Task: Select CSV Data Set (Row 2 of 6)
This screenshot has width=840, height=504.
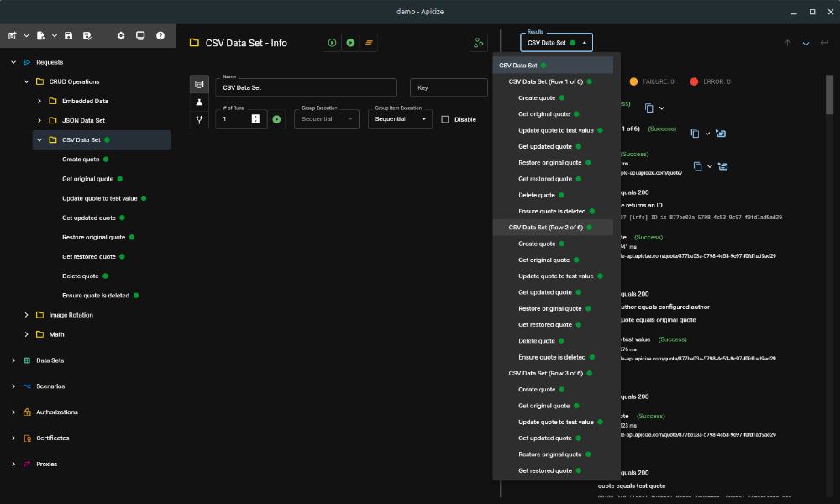Action: click(545, 228)
